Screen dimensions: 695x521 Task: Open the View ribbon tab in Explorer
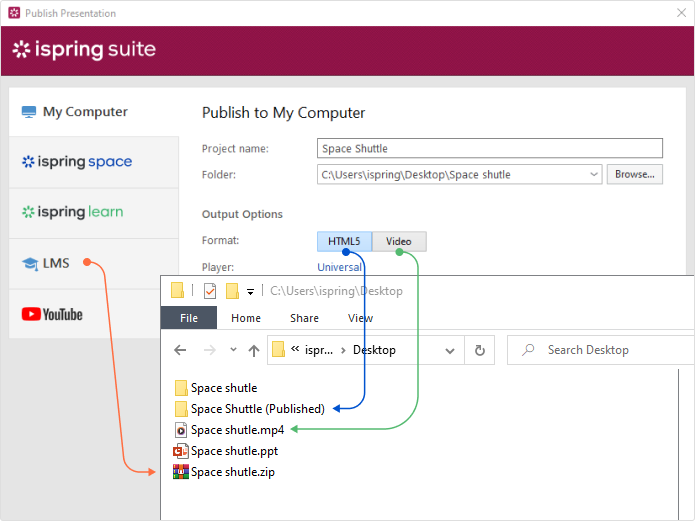coord(360,318)
